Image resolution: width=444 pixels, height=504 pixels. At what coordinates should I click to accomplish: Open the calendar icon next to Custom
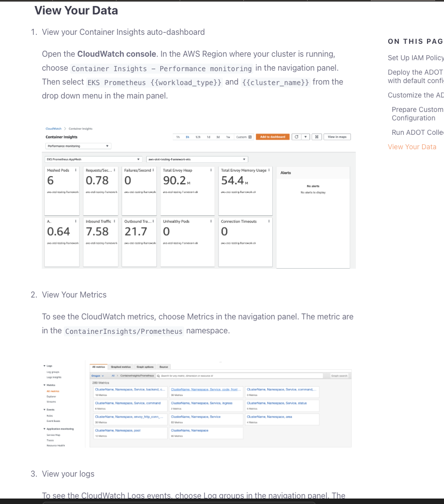tap(249, 137)
